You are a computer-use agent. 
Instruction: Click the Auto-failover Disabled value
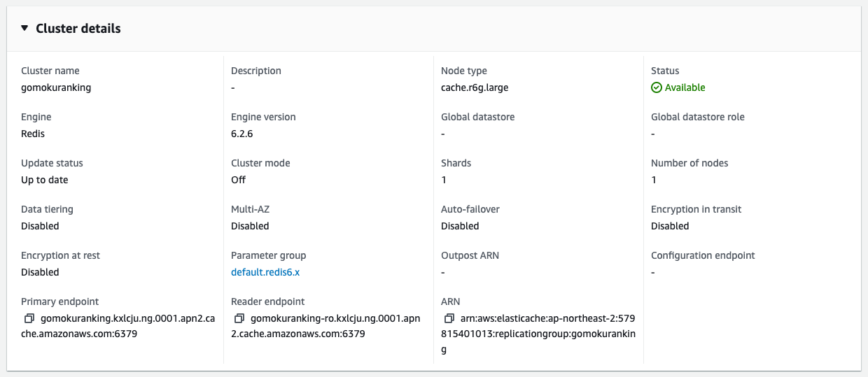[460, 226]
